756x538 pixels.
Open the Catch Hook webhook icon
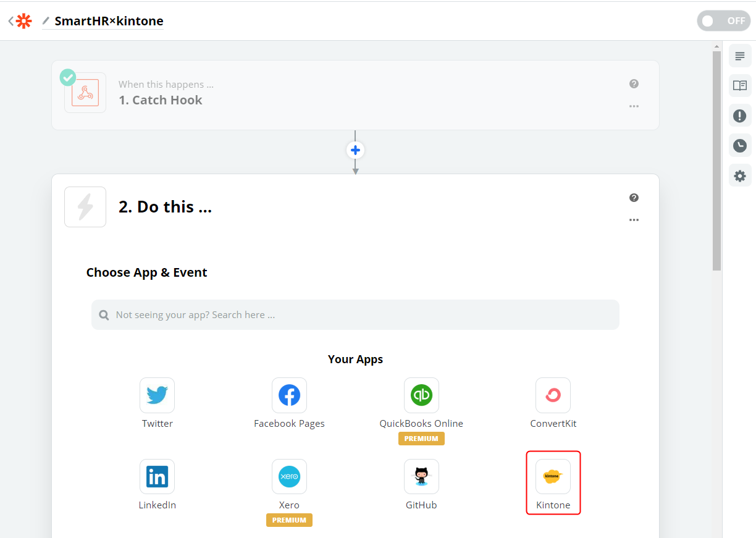[x=85, y=93]
